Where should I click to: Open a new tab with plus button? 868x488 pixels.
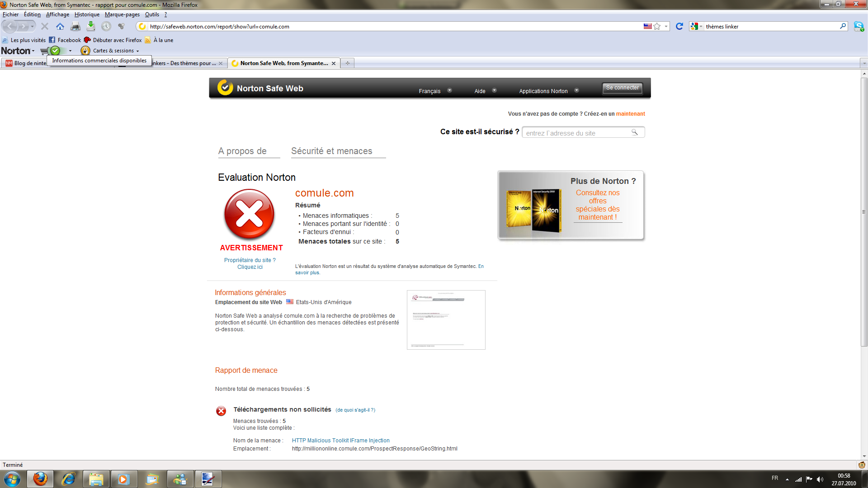pos(347,63)
